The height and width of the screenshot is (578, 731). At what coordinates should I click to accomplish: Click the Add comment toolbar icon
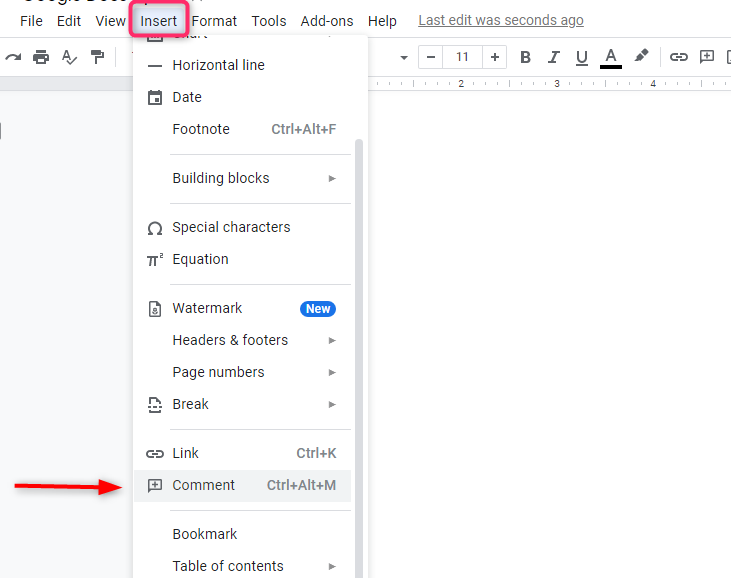tap(707, 57)
